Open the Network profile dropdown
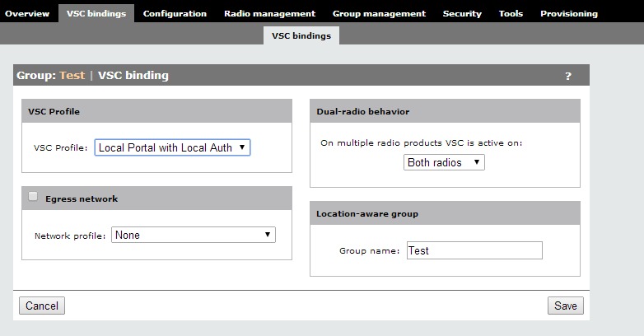This screenshot has width=644, height=336. [x=194, y=235]
